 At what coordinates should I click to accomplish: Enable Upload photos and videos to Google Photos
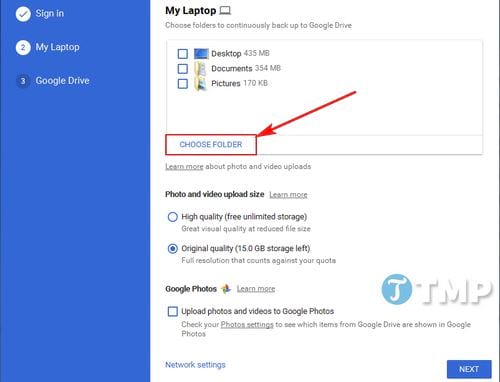(x=172, y=311)
